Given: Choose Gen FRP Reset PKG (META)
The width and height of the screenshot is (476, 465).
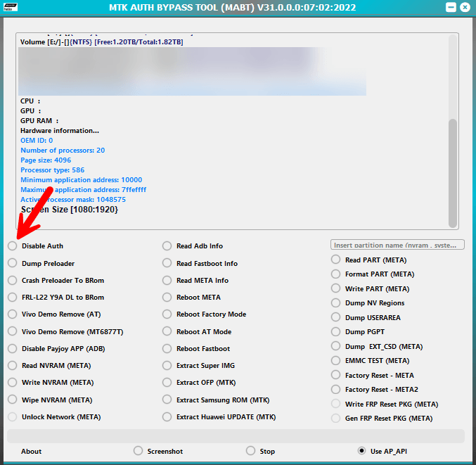Looking at the screenshot, I should (x=336, y=419).
